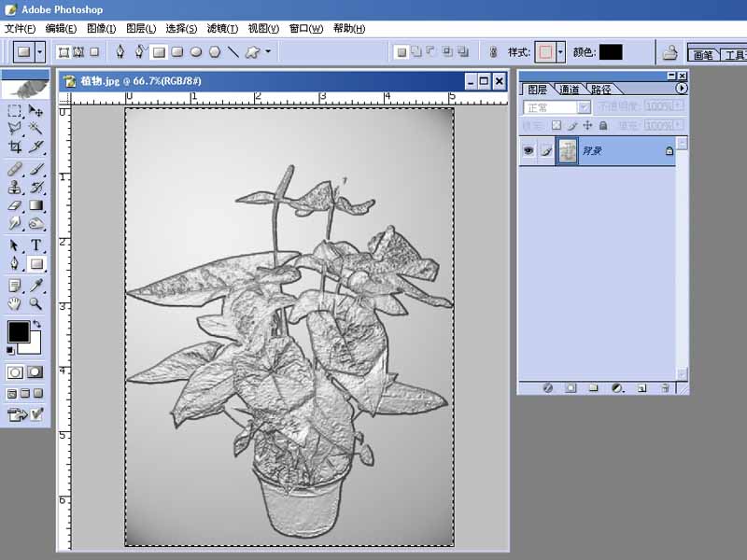Select the Hand tool
This screenshot has width=747, height=560.
click(14, 303)
